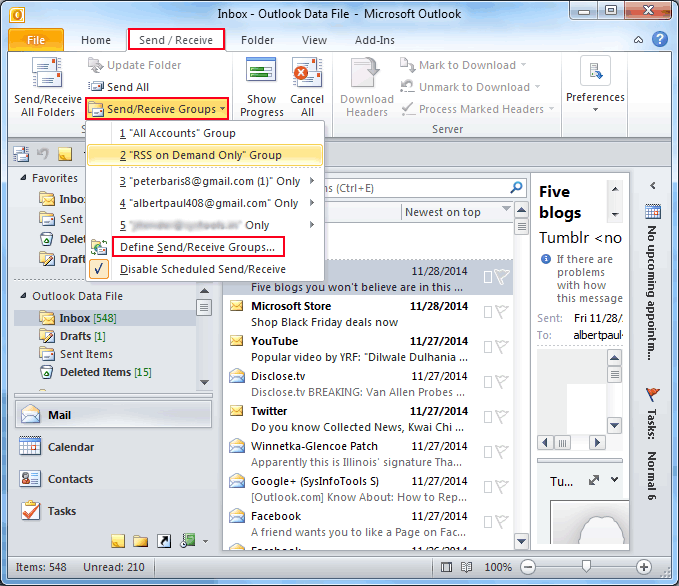Click the Notes icon in navigation footer
This screenshot has width=679, height=586.
118,541
